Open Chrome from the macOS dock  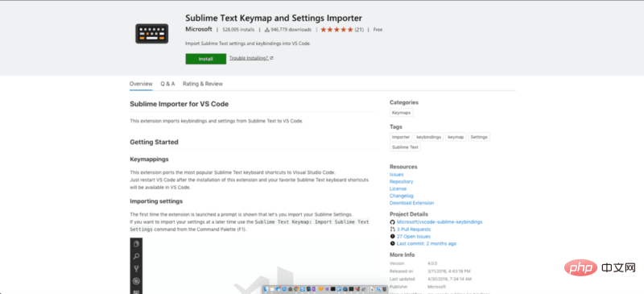tap(296, 289)
